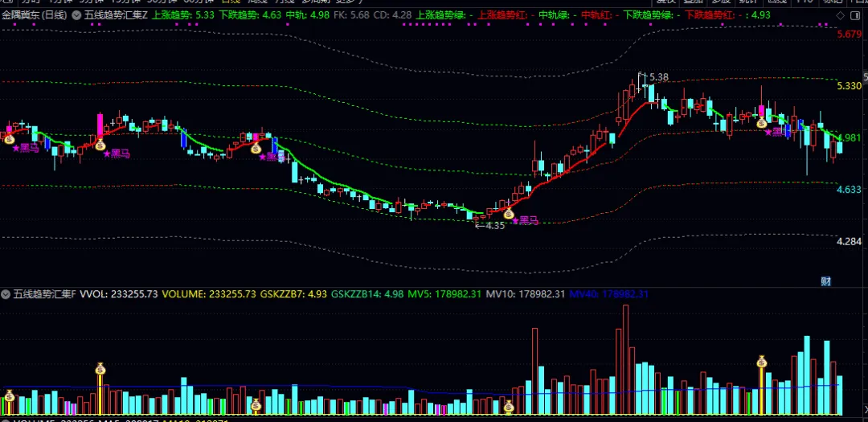Click money bag atop tallest yellow volume bar
The width and height of the screenshot is (868, 422).
(100, 368)
